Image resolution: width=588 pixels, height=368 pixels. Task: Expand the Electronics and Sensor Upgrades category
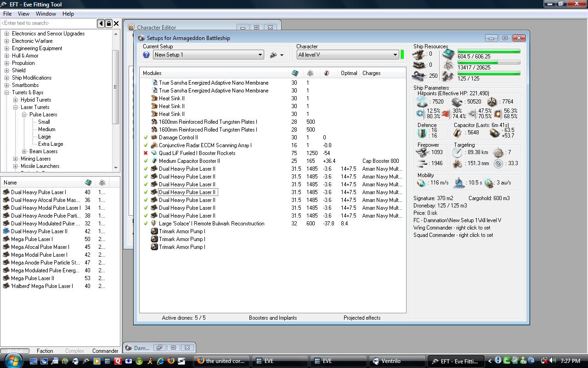click(7, 34)
